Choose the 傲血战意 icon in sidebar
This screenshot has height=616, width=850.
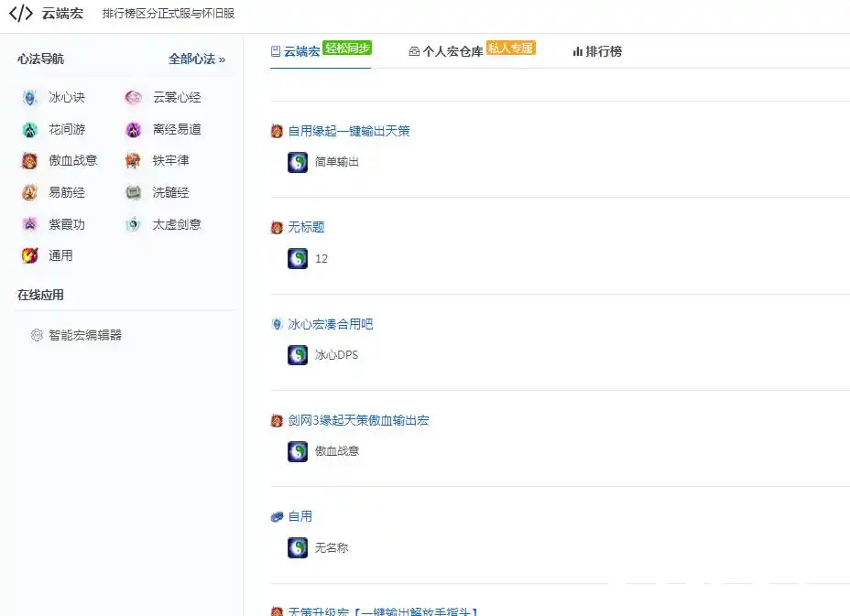coord(30,160)
